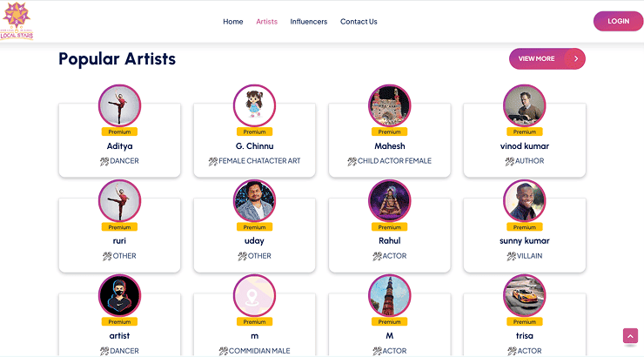Open vinod kumar's profile image
The height and width of the screenshot is (357, 644).
click(x=524, y=105)
